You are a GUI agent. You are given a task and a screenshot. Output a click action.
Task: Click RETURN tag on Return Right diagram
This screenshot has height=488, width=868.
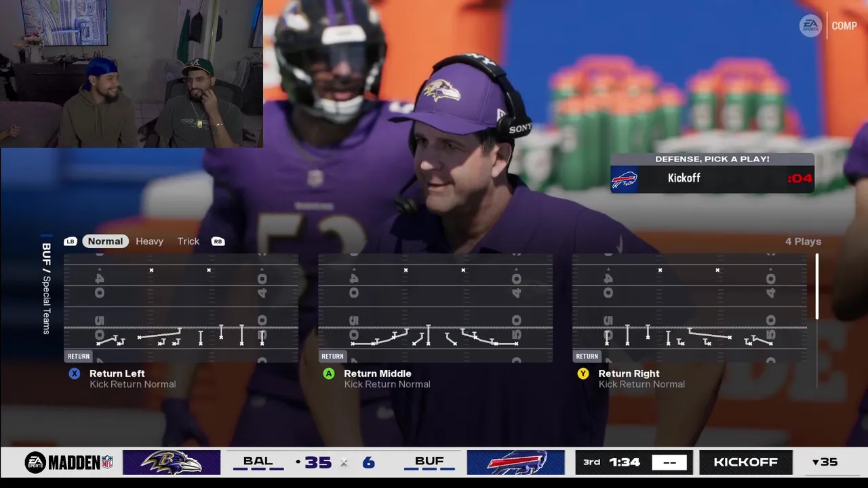[587, 356]
